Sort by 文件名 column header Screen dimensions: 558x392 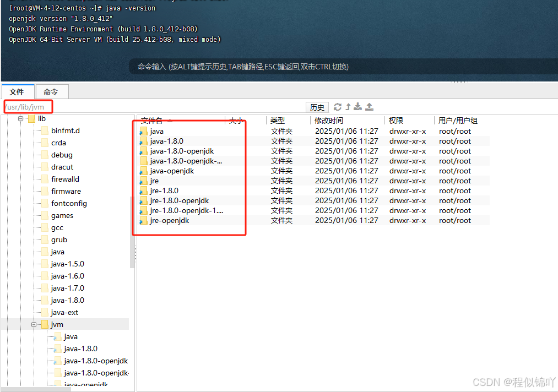tap(151, 121)
